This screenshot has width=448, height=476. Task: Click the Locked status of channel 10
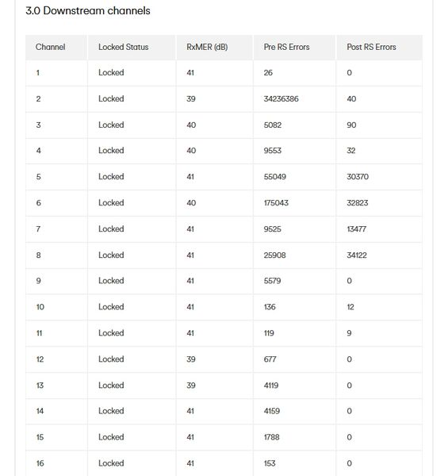(111, 307)
